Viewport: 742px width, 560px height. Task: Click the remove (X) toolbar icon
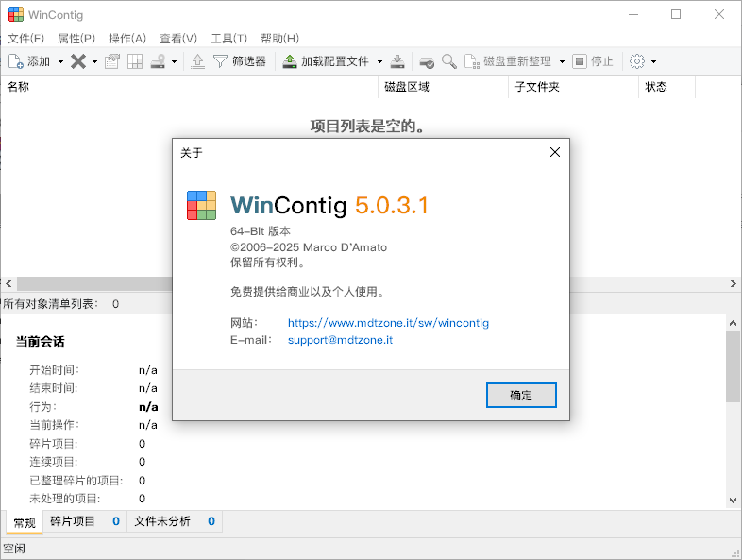pyautogui.click(x=78, y=61)
